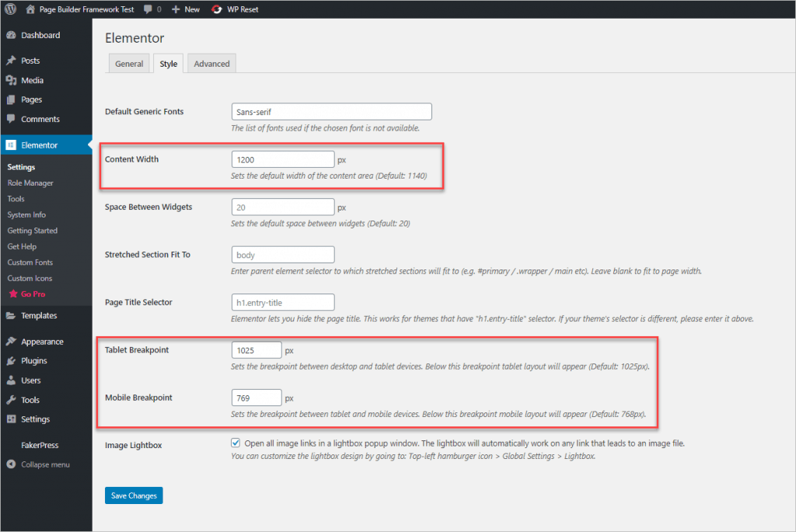Screen dimensions: 796x532
Task: Click the Default Generic Fonts field
Action: [x=331, y=112]
